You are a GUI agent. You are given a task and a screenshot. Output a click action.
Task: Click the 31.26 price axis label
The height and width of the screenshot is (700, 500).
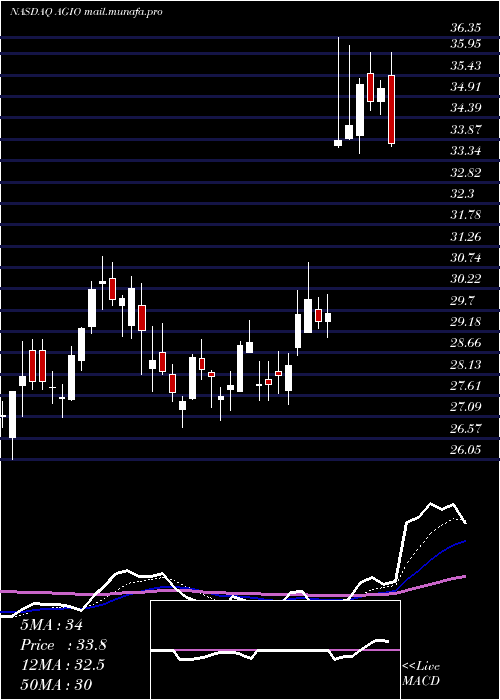tap(465, 237)
